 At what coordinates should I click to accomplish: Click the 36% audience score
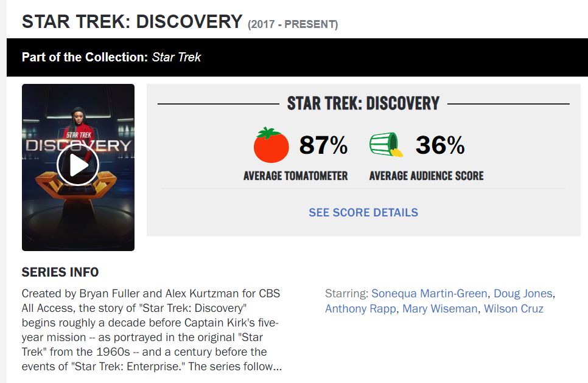(440, 145)
